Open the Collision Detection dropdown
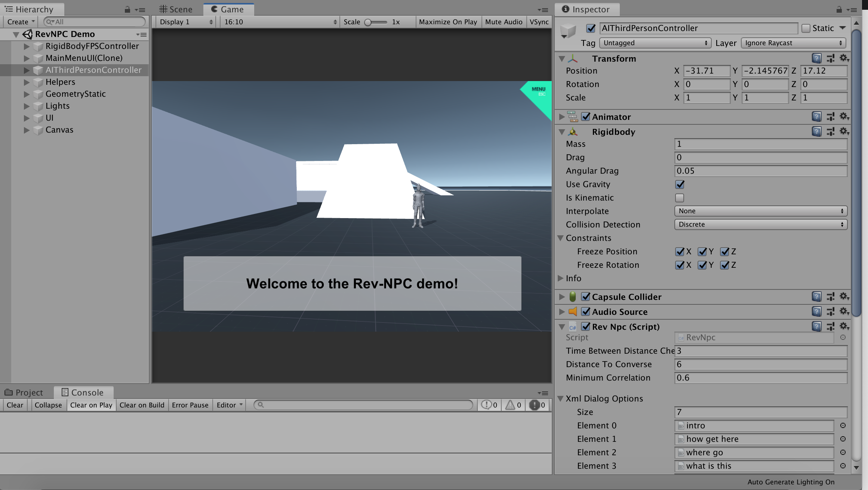 pos(760,224)
